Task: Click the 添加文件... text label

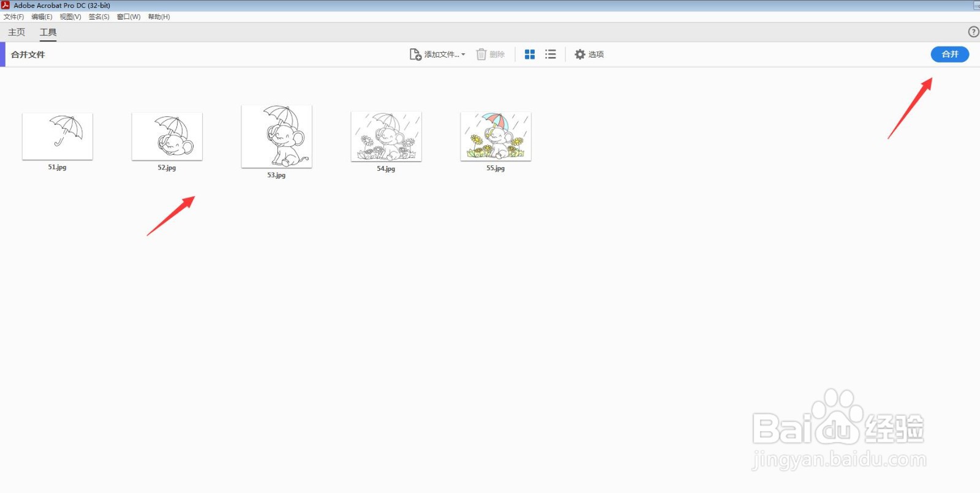Action: click(x=442, y=55)
